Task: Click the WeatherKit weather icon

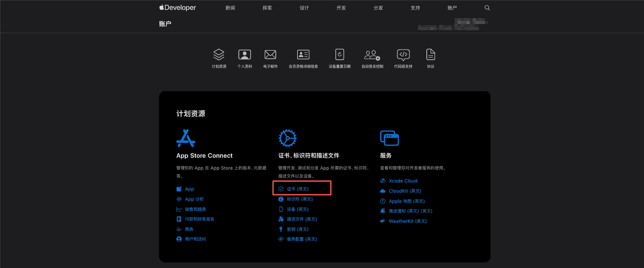Action: point(383,221)
